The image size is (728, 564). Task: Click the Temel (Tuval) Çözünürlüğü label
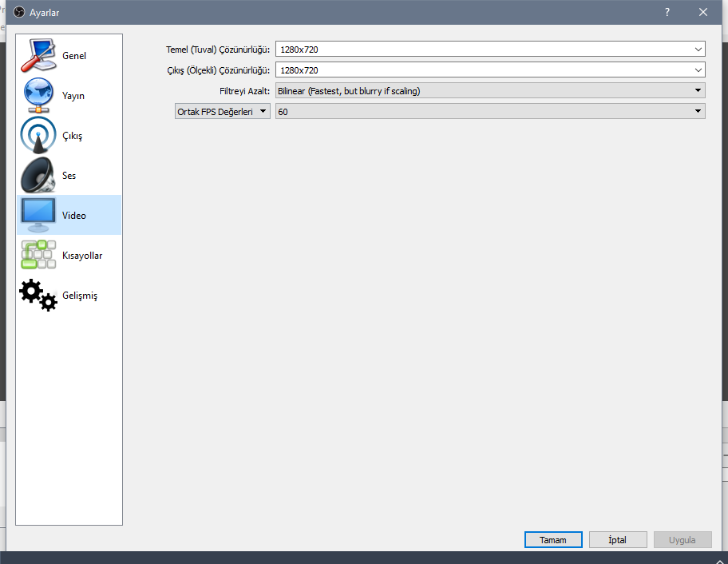218,50
